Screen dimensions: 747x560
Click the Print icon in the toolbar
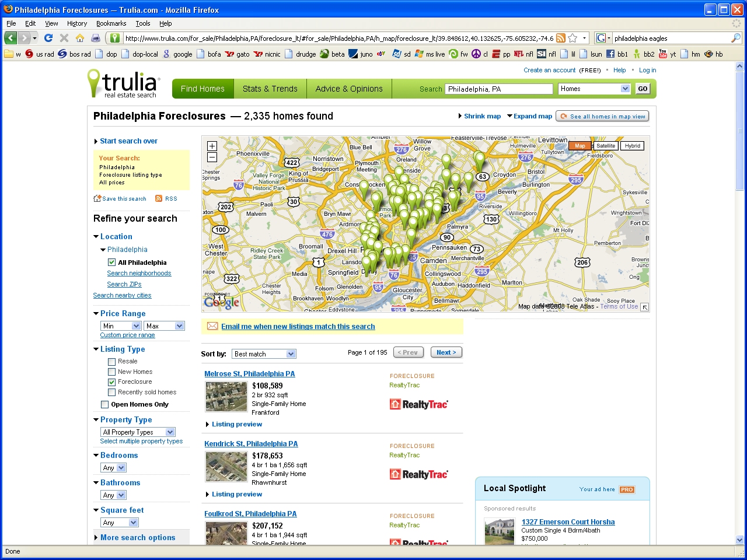pyautogui.click(x=96, y=38)
